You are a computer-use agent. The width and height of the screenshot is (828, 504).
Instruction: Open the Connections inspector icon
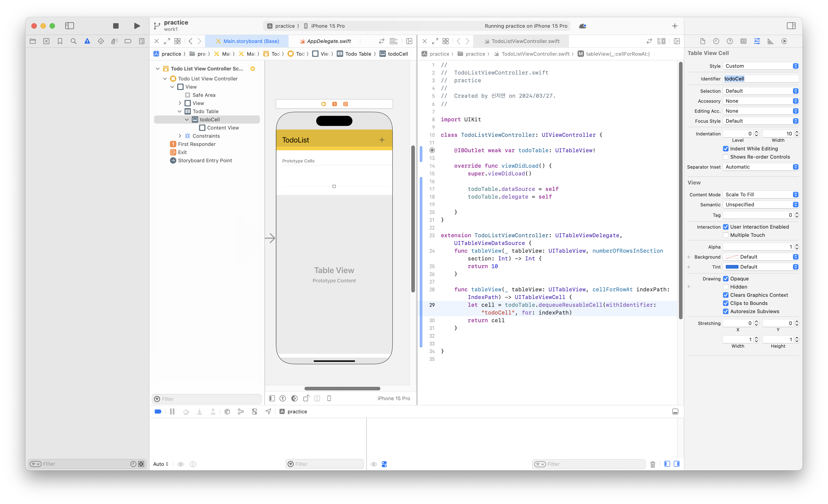tap(784, 41)
